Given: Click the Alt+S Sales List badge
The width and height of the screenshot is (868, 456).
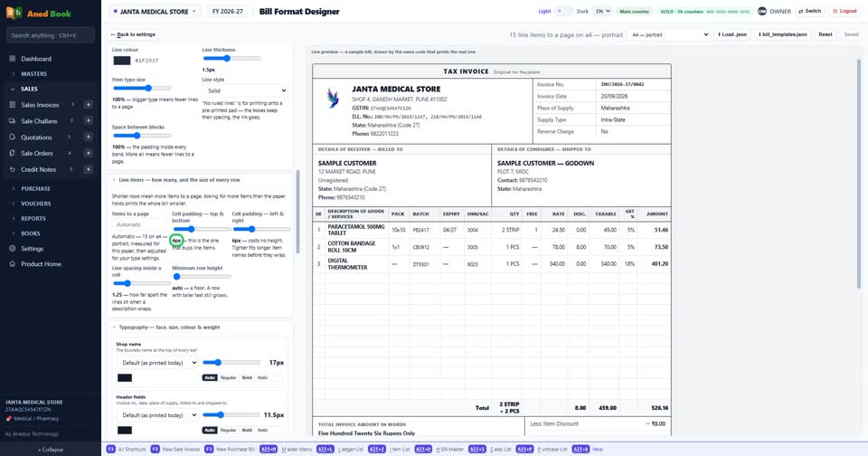Looking at the screenshot, I should [x=477, y=450].
